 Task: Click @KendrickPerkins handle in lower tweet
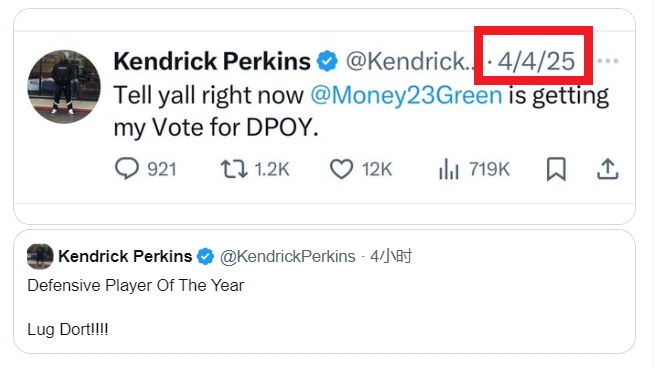287,256
